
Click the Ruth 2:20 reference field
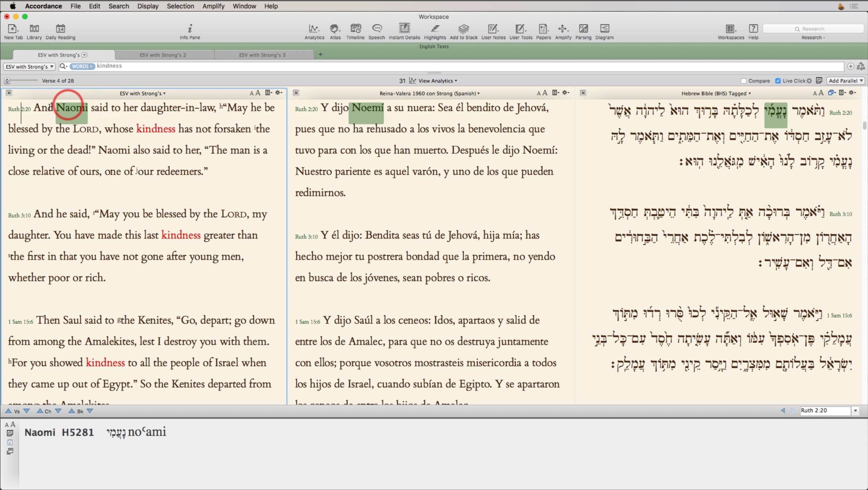[825, 410]
